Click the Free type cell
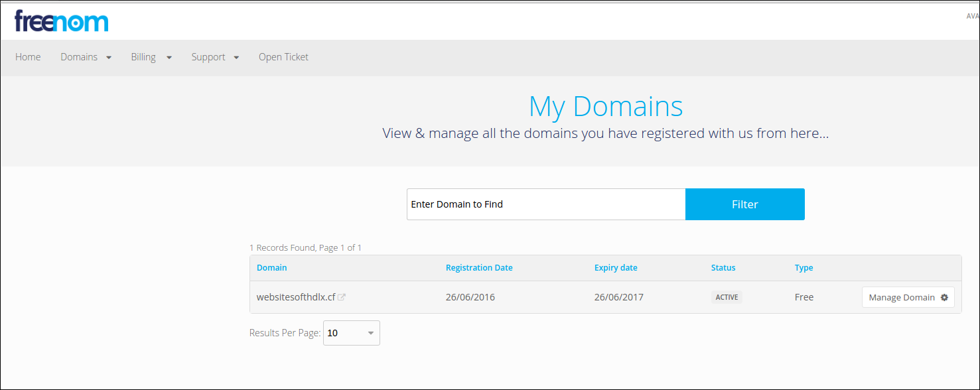980x390 pixels. pyautogui.click(x=804, y=297)
